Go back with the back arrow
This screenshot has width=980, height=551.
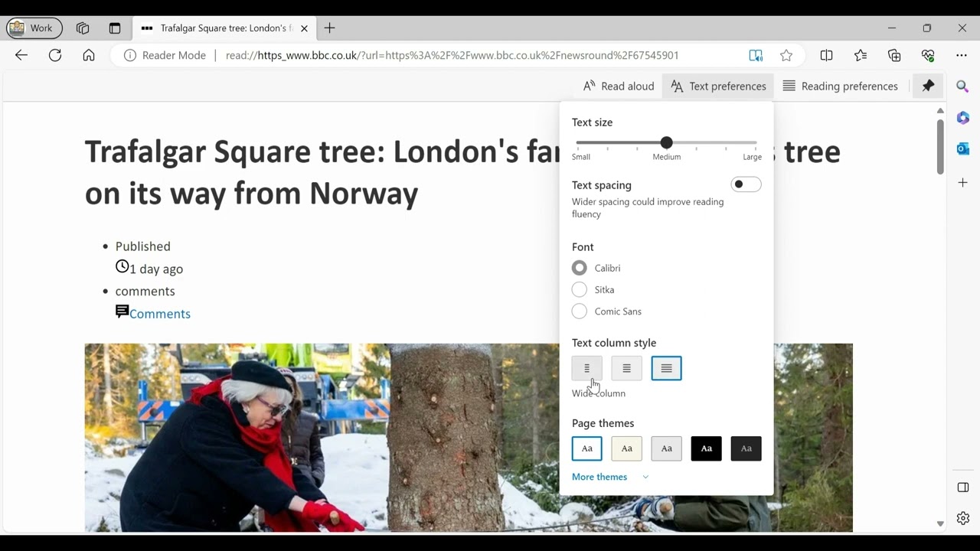pyautogui.click(x=21, y=55)
